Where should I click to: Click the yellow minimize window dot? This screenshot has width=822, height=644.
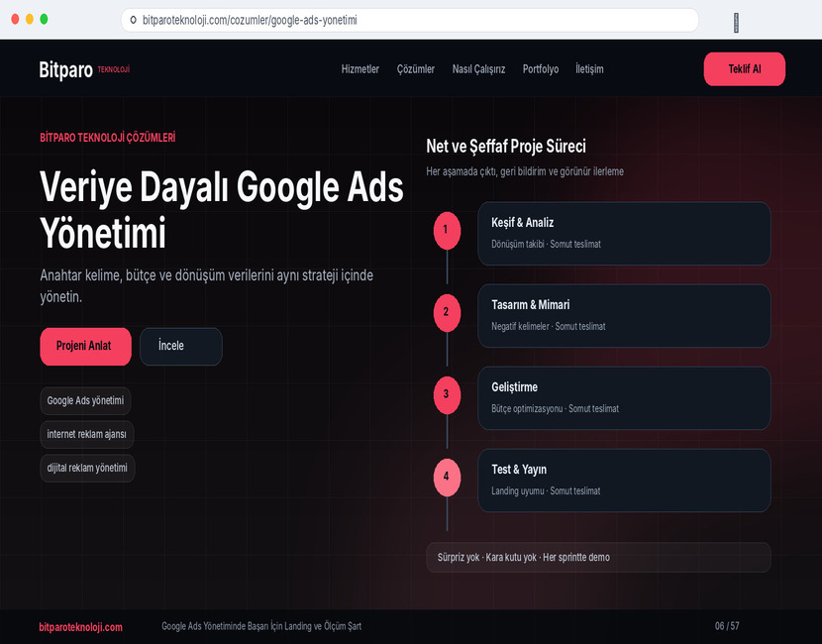pyautogui.click(x=30, y=20)
